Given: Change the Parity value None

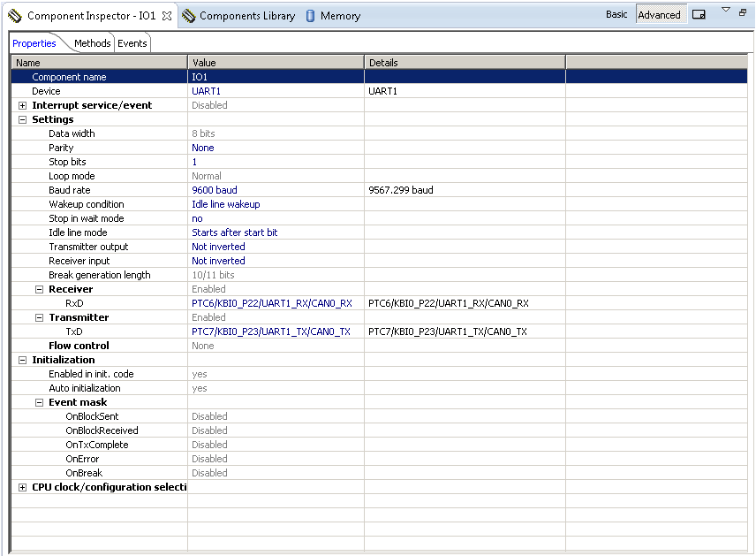Looking at the screenshot, I should pos(276,148).
